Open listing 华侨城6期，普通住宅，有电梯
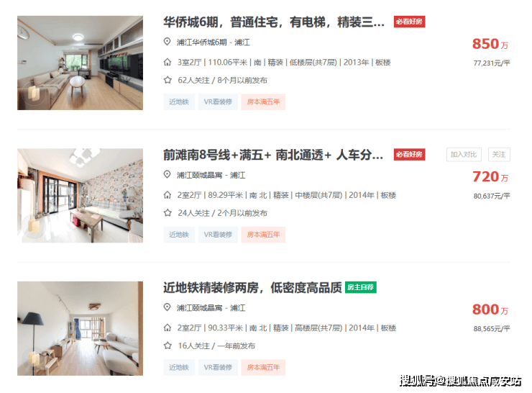This screenshot has height=393, width=532. (274, 22)
